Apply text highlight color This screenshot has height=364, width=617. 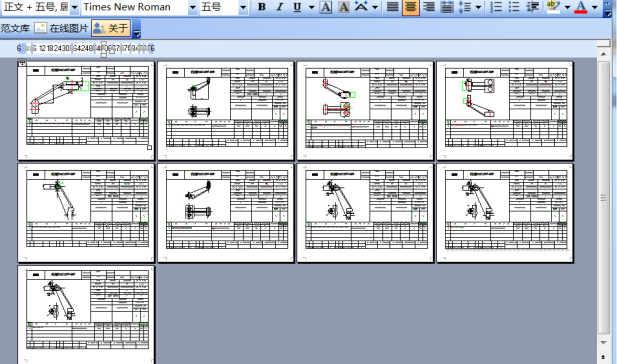tap(554, 7)
